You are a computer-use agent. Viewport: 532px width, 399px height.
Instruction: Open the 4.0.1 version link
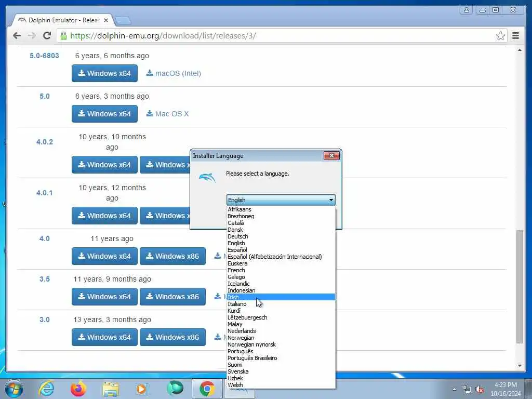45,193
